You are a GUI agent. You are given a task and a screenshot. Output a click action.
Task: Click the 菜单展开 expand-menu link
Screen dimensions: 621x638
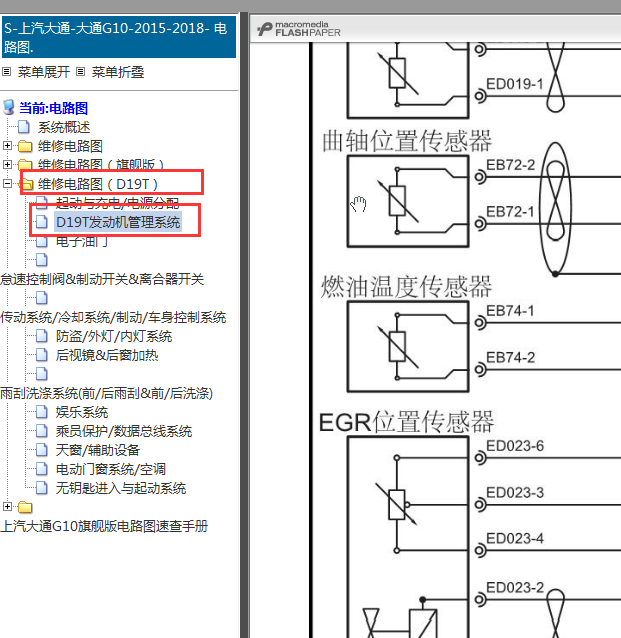[x=44, y=72]
